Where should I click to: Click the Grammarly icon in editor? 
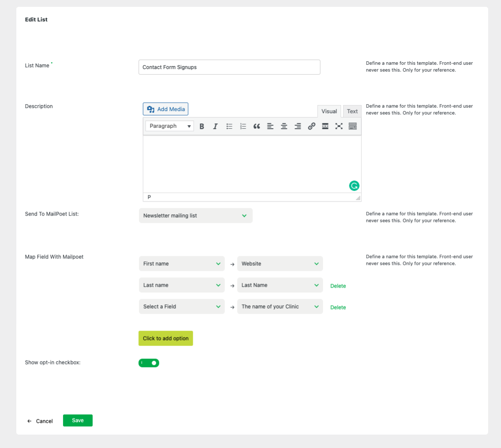coord(354,186)
